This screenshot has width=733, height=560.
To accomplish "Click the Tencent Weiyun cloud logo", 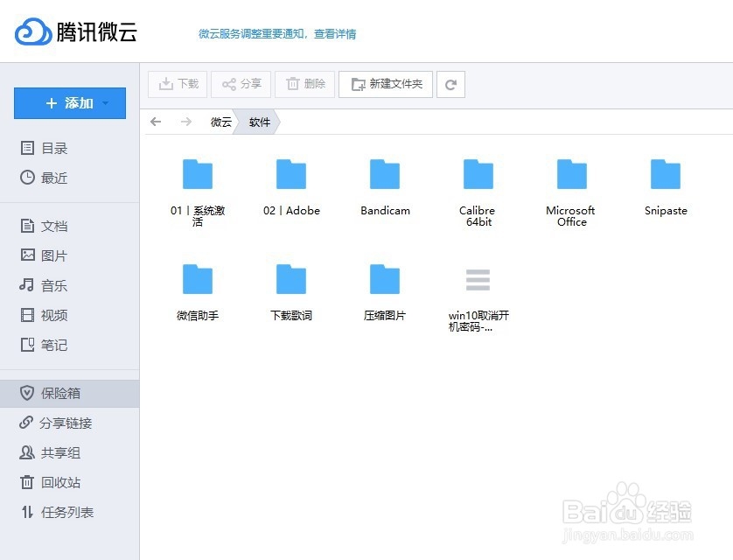I will 33,31.
